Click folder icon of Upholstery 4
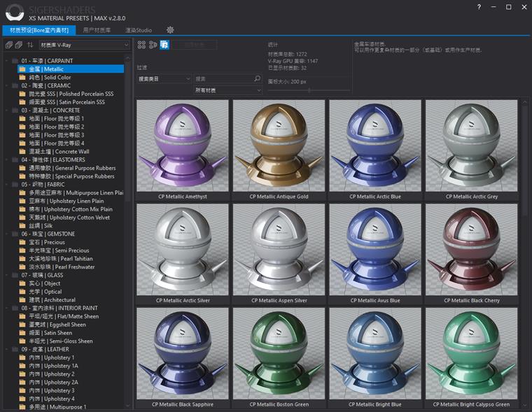The height and width of the screenshot is (412, 532). [x=22, y=399]
